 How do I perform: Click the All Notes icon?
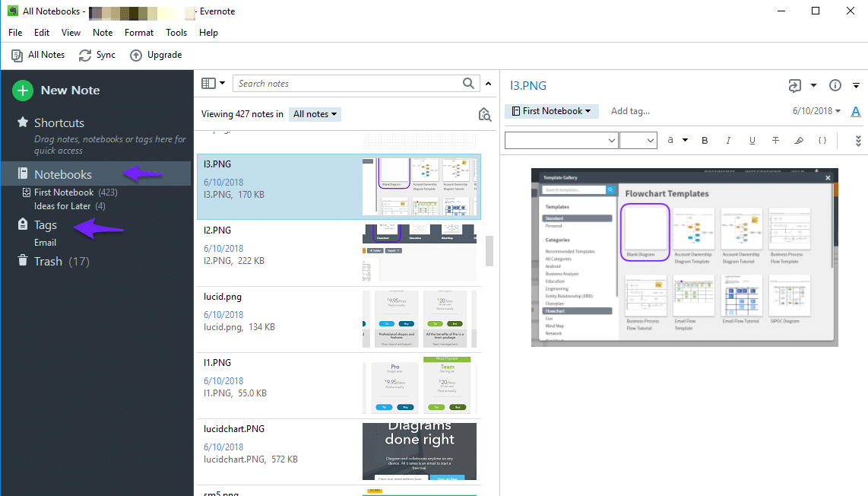[x=16, y=54]
